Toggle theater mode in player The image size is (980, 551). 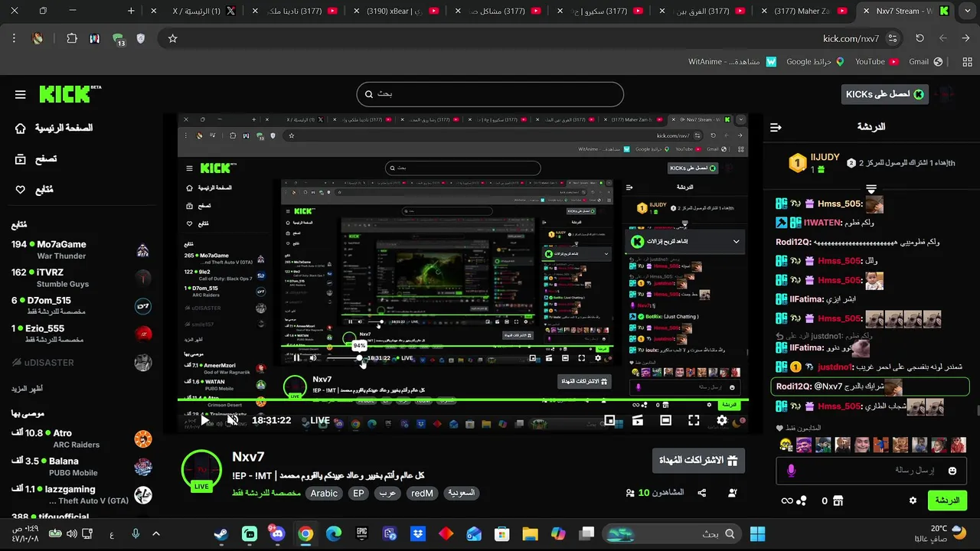(x=665, y=420)
